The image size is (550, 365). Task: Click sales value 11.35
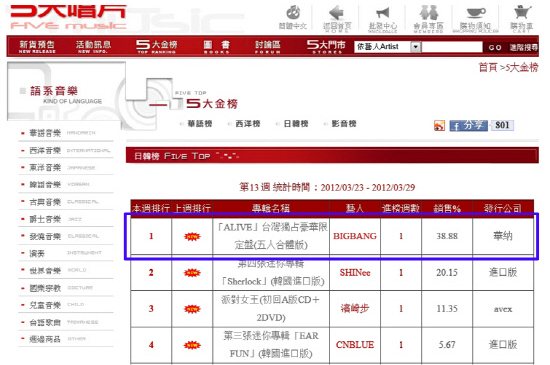click(447, 309)
